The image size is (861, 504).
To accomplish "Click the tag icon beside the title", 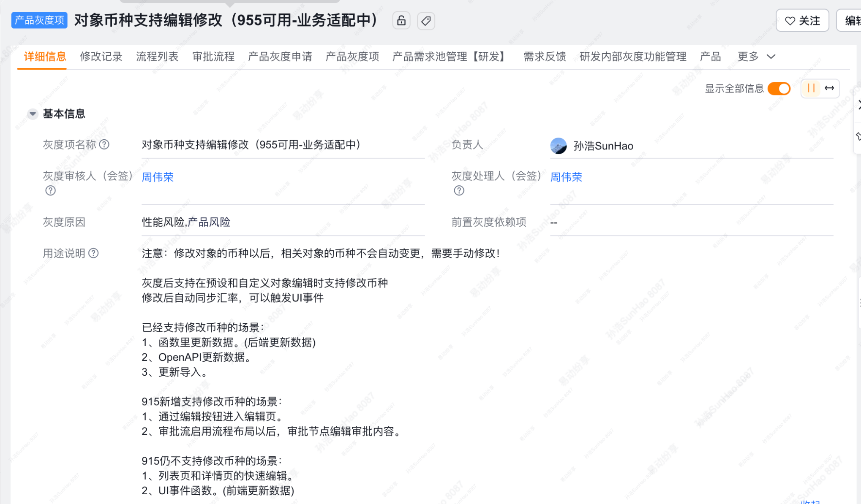I will coord(426,21).
